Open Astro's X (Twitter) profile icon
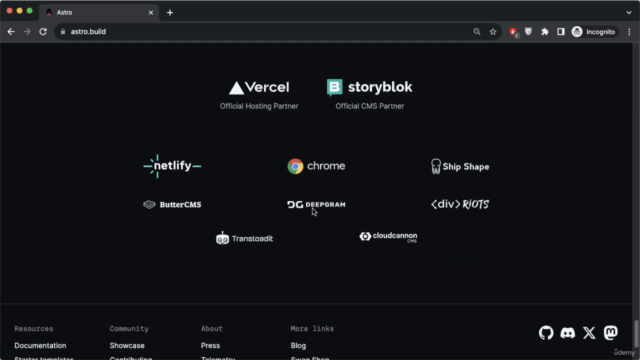The height and width of the screenshot is (360, 640). [589, 333]
